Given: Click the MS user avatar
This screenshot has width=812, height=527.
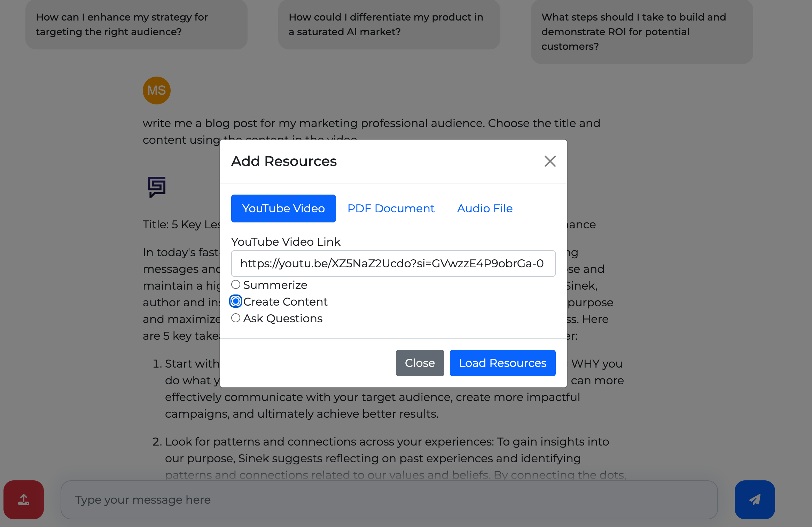Looking at the screenshot, I should pyautogui.click(x=156, y=91).
